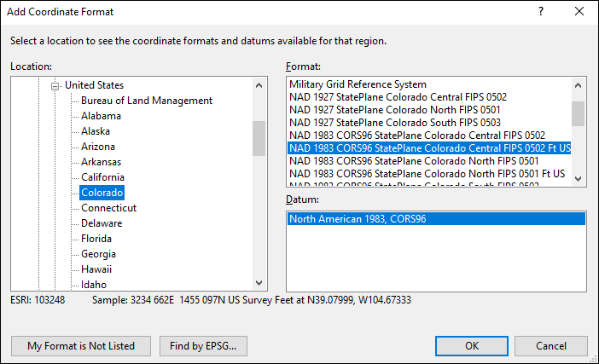Choose Alabama in the location tree
Image resolution: width=599 pixels, height=364 pixels.
(101, 116)
